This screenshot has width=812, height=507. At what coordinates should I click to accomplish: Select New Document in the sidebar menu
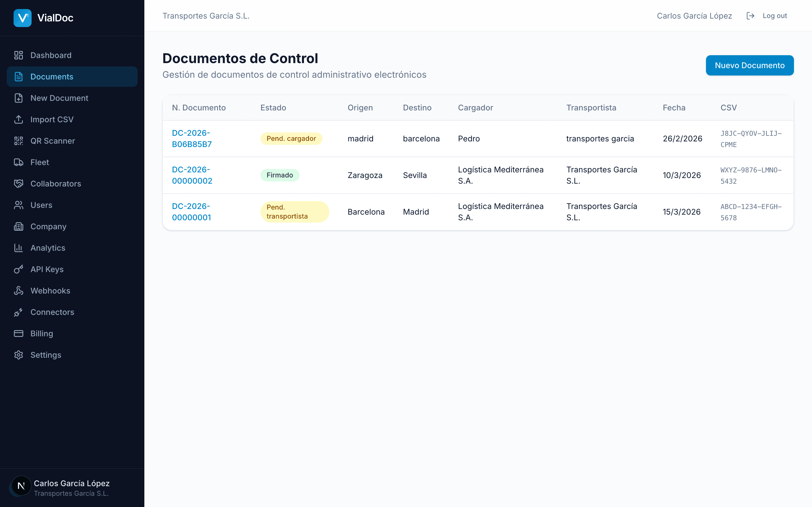[x=60, y=98]
